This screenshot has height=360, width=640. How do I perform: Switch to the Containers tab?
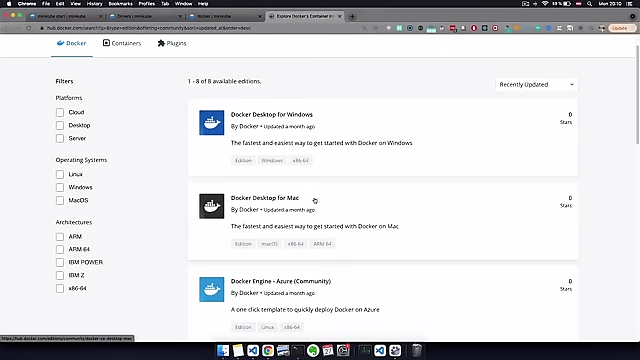[122, 43]
